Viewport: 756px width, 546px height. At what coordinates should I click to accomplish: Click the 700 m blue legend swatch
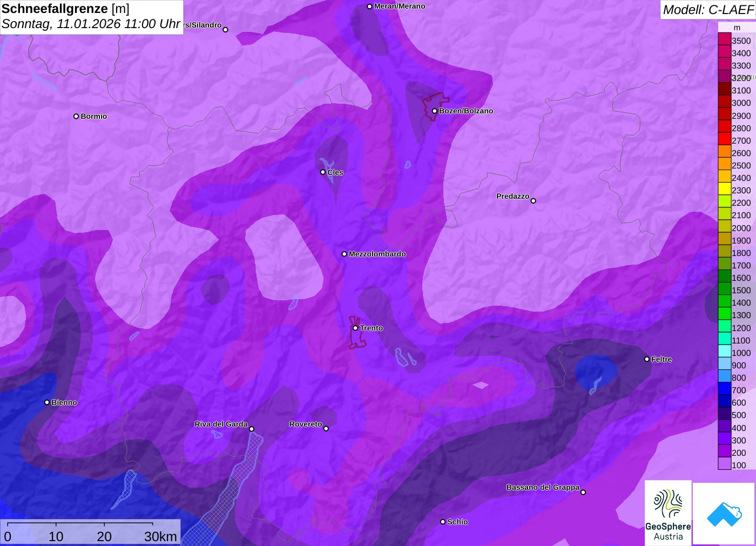click(x=724, y=388)
